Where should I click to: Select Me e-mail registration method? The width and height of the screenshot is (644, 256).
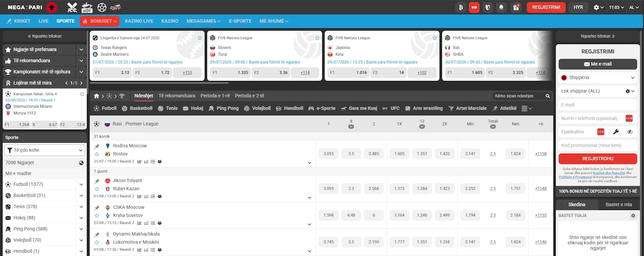[597, 64]
